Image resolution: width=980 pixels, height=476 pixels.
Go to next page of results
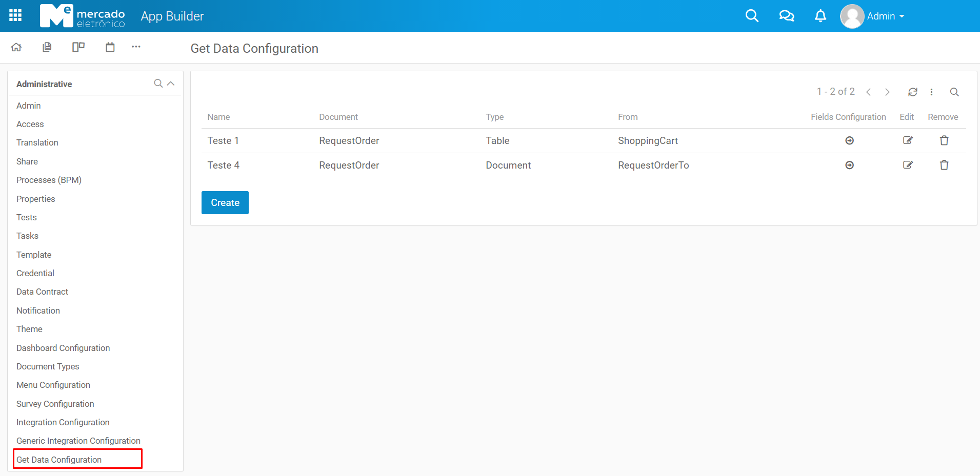point(887,92)
